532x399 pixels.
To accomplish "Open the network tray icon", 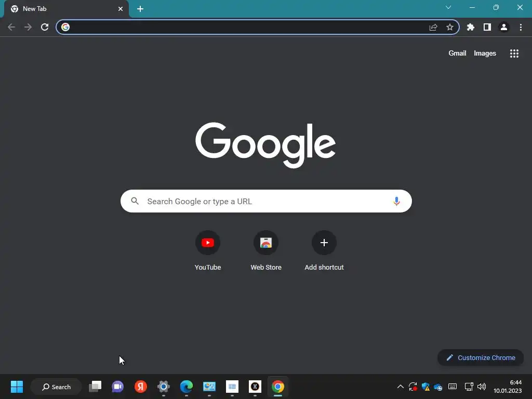I will point(469,387).
